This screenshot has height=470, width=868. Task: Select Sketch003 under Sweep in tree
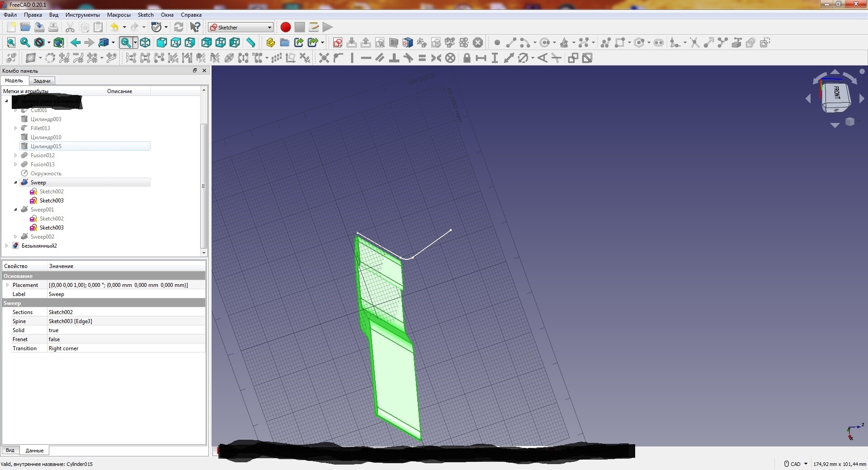click(52, 201)
